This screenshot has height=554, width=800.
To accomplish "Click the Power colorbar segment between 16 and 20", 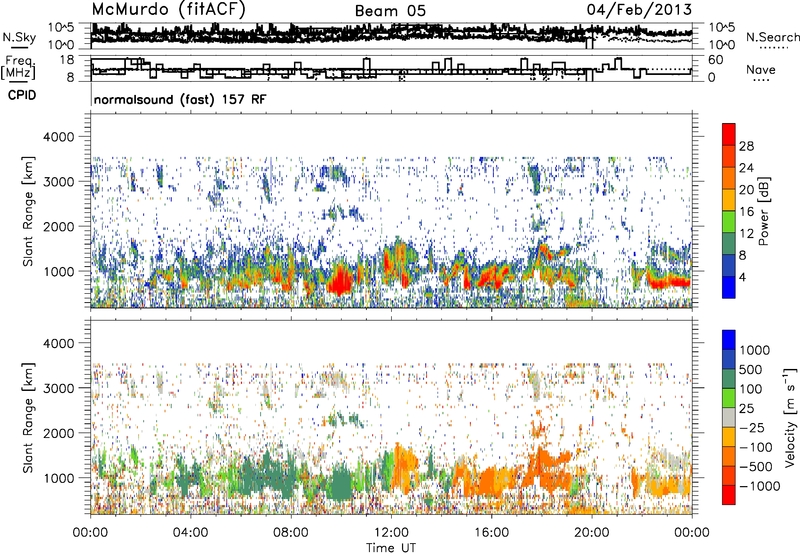I will [729, 200].
